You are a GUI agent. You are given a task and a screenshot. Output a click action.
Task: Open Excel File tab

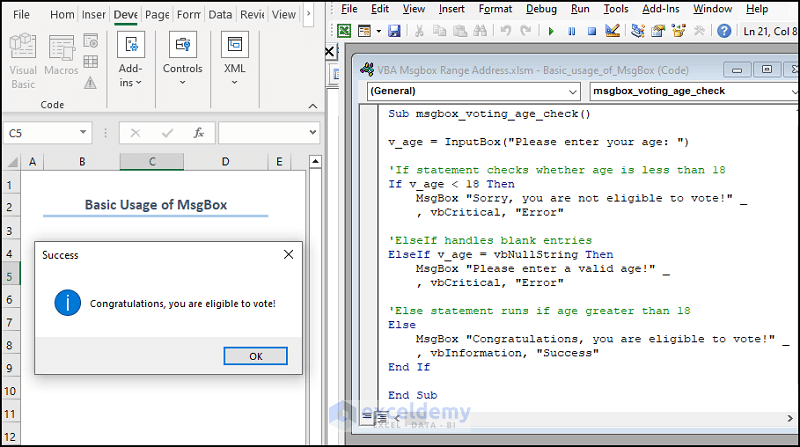click(x=21, y=14)
